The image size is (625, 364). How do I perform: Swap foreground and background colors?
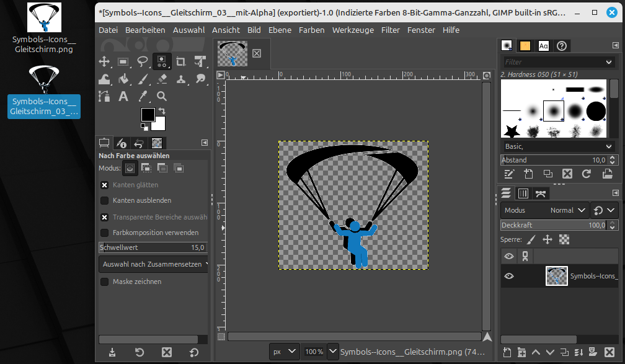162,111
